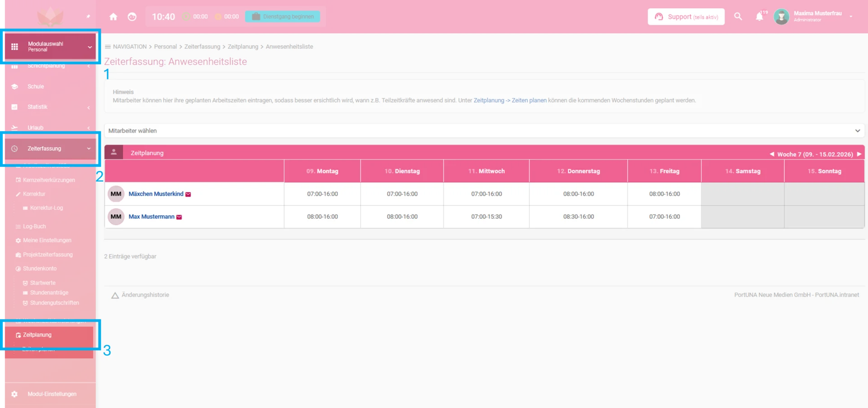The width and height of the screenshot is (868, 408).
Task: Select Zeiterfassung in the sidebar
Action: pos(44,149)
